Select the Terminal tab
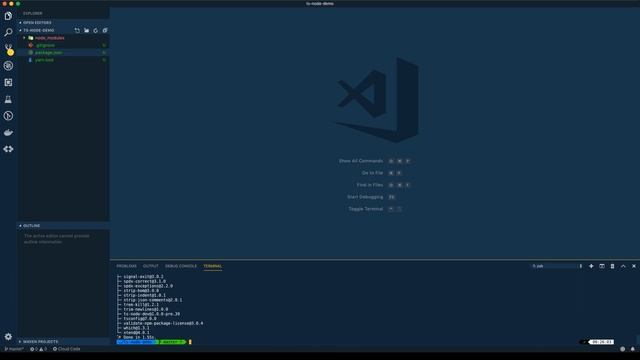Image resolution: width=640 pixels, height=360 pixels. (x=213, y=266)
